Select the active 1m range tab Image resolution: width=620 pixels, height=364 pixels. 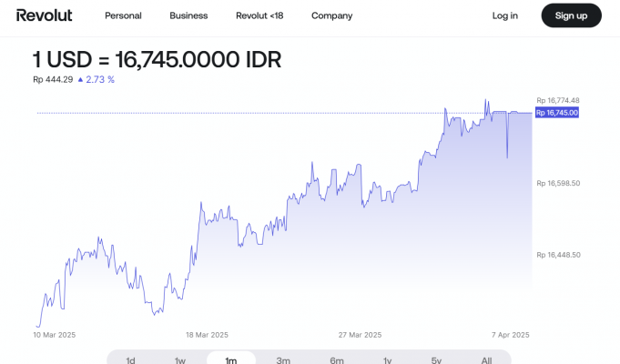tap(231, 360)
